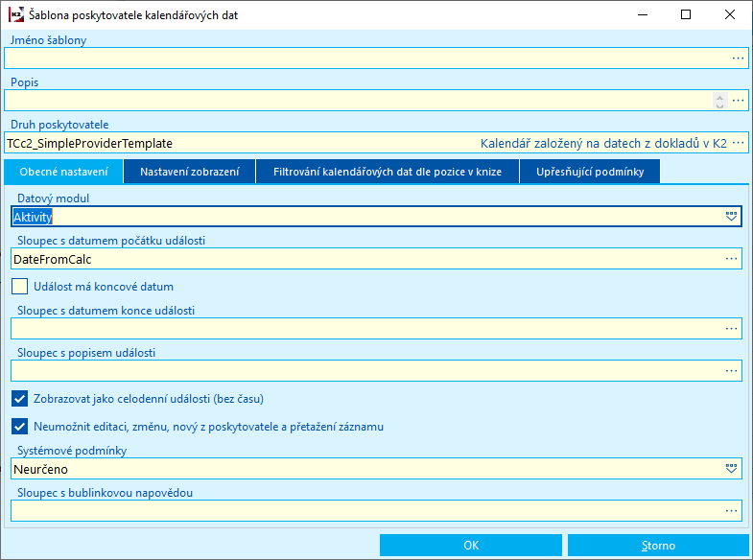Open ellipsis for Sloupec s popisem události
Screen dimensions: 753x560
(731, 371)
